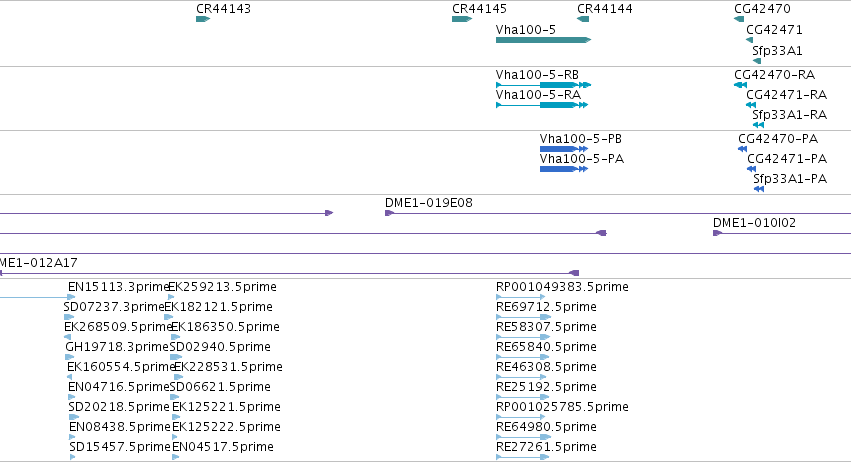Click the EK259213.5prime EST label
851x462 pixels.
click(x=223, y=287)
